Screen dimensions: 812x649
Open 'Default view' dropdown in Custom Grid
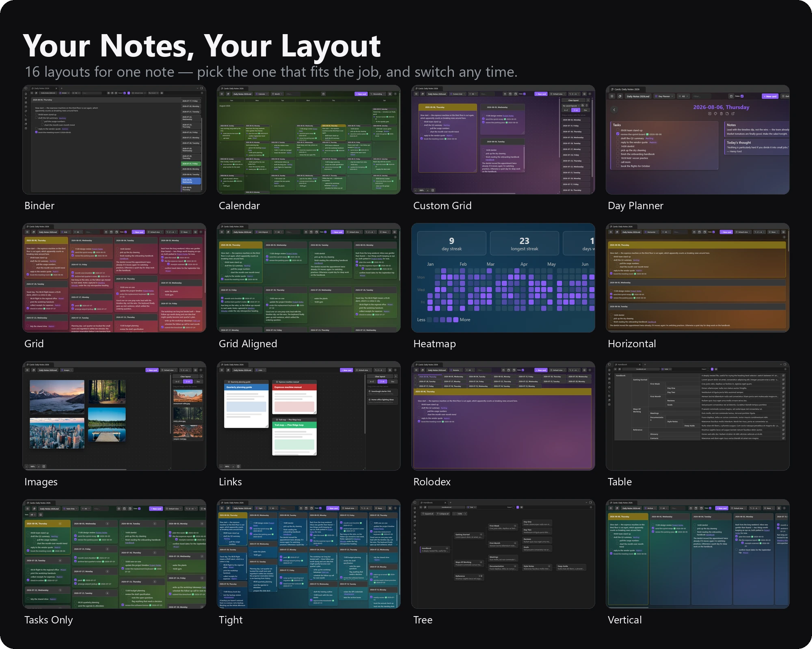click(x=558, y=94)
